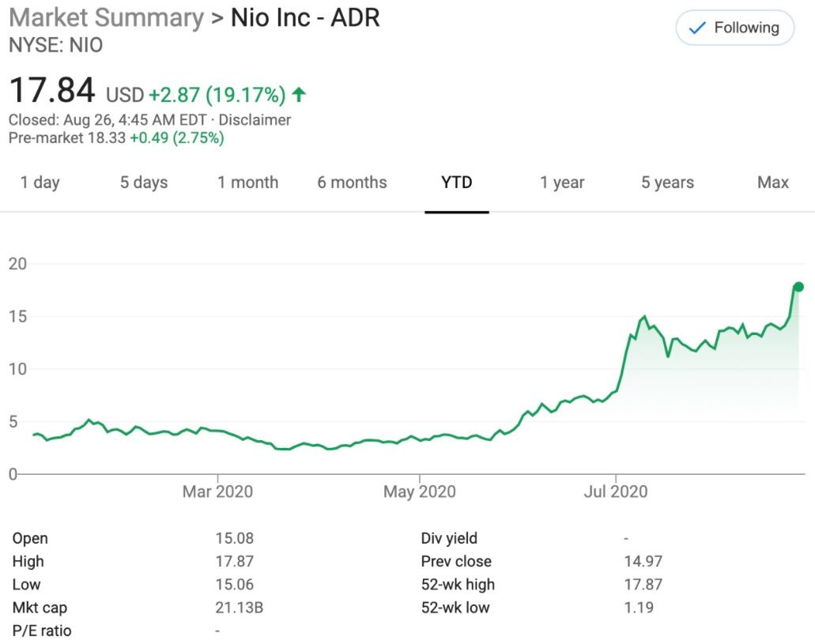Viewport: 815px width, 644px height.
Task: Toggle off Following for NIO stock
Action: (734, 27)
